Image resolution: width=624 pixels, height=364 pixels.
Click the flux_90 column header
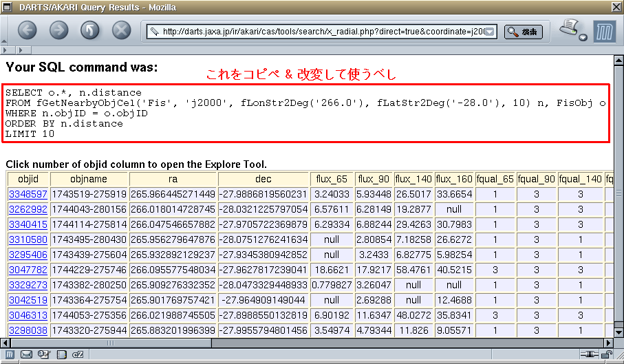(374, 179)
